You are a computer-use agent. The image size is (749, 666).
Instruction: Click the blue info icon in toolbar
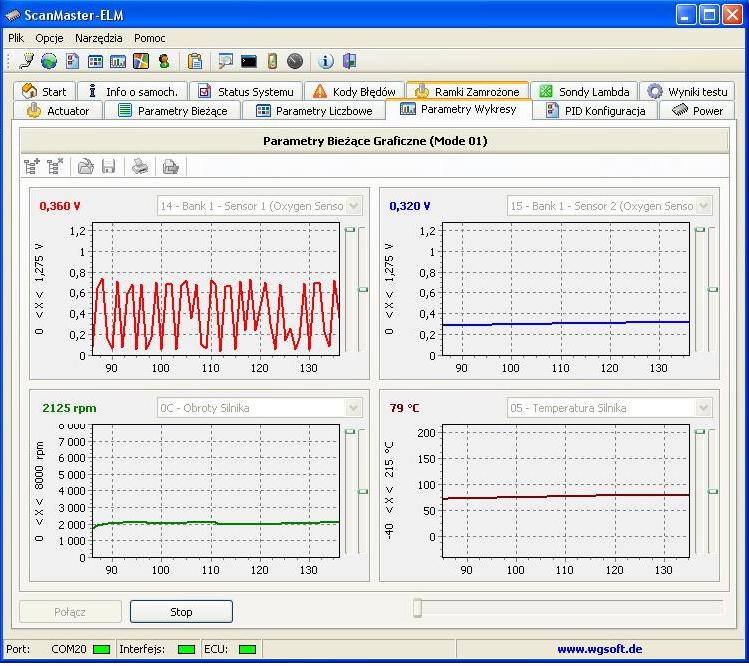point(326,62)
